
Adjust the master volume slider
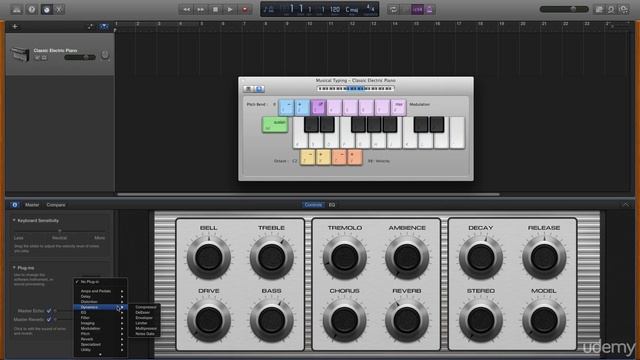tap(564, 9)
